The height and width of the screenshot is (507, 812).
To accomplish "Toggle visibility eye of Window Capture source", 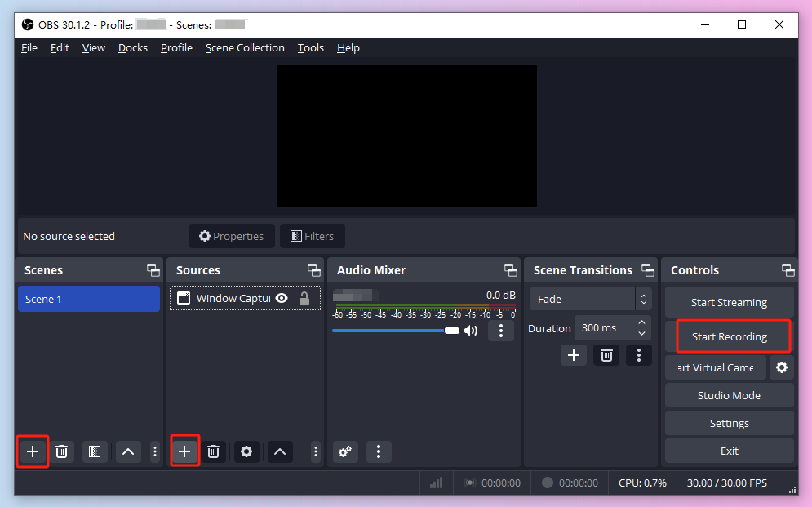I will [x=282, y=298].
